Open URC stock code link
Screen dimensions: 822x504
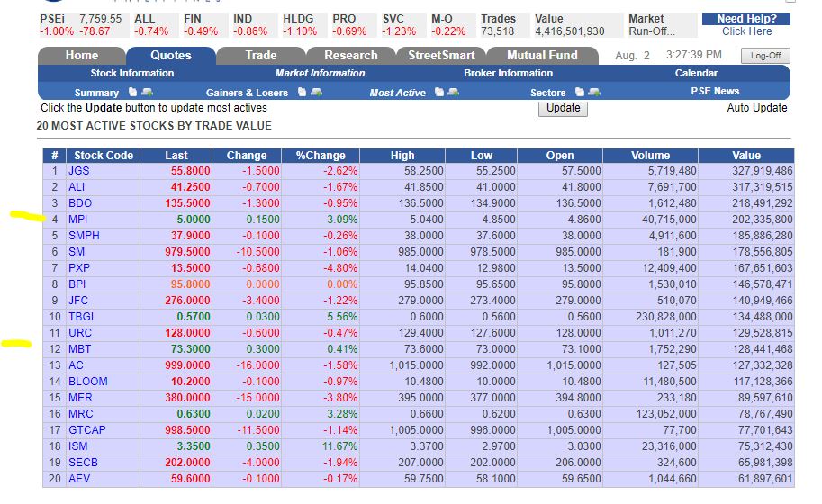coord(80,333)
